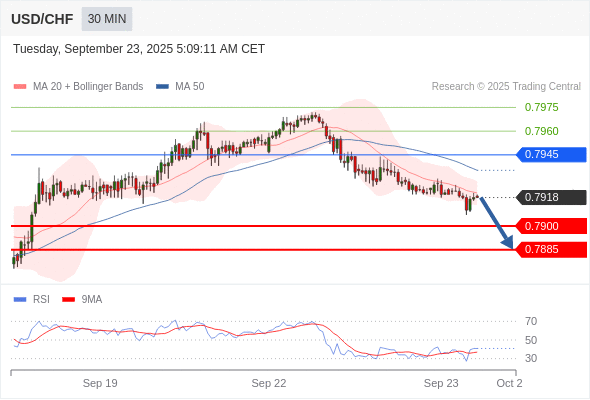The height and width of the screenshot is (400, 590).
Task: Click the blue 0.7945 pivot price tag
Action: [551, 155]
